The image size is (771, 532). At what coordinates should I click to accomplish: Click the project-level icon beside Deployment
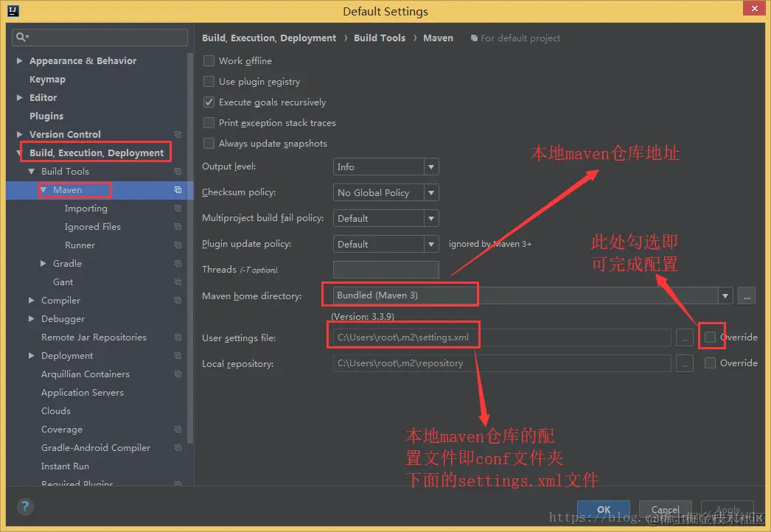[178, 355]
